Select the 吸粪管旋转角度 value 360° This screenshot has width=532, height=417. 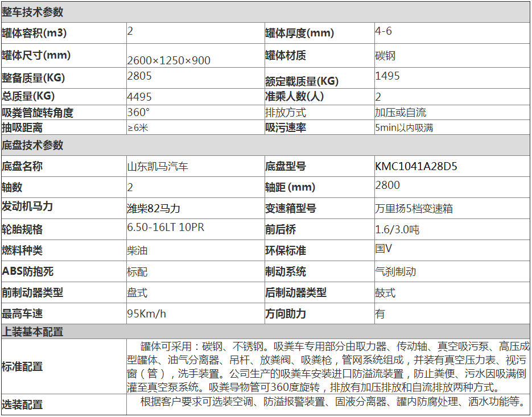tap(138, 112)
